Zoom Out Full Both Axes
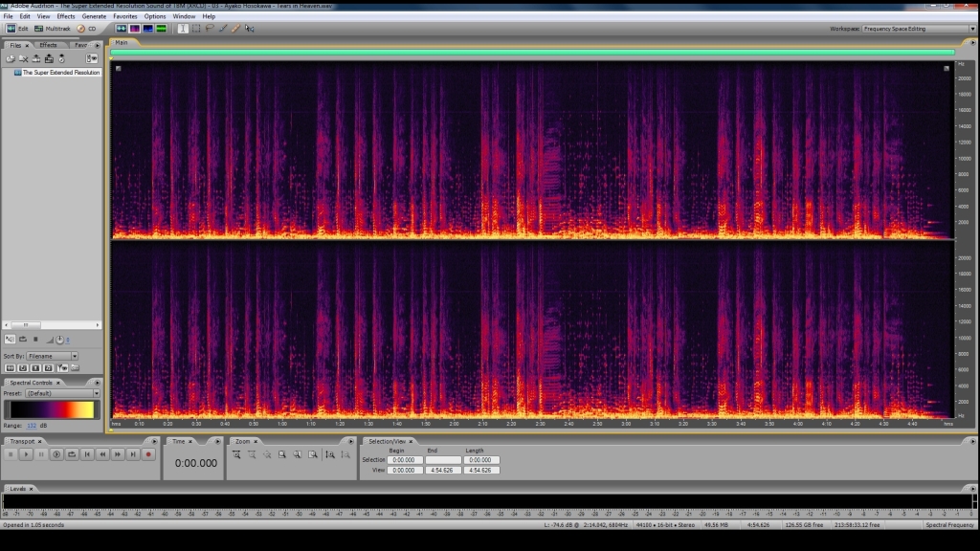The width and height of the screenshot is (980, 551). pyautogui.click(x=267, y=454)
